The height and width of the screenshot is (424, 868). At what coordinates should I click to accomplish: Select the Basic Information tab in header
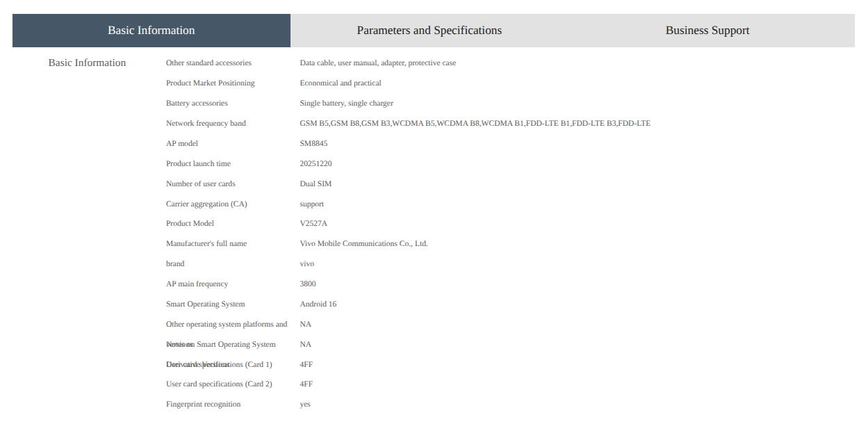click(151, 31)
